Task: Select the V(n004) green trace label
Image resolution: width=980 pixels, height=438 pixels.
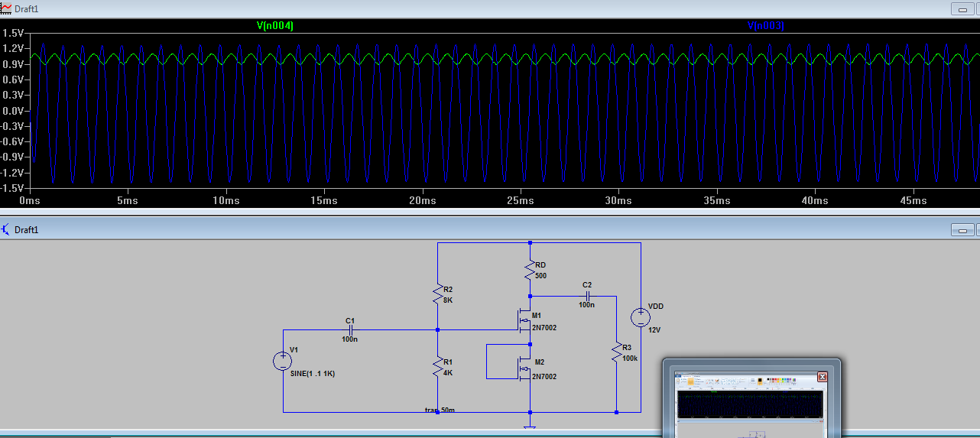Action: click(275, 26)
